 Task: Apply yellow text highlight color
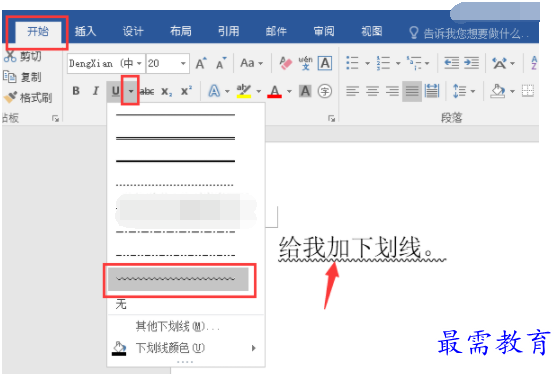click(x=244, y=91)
